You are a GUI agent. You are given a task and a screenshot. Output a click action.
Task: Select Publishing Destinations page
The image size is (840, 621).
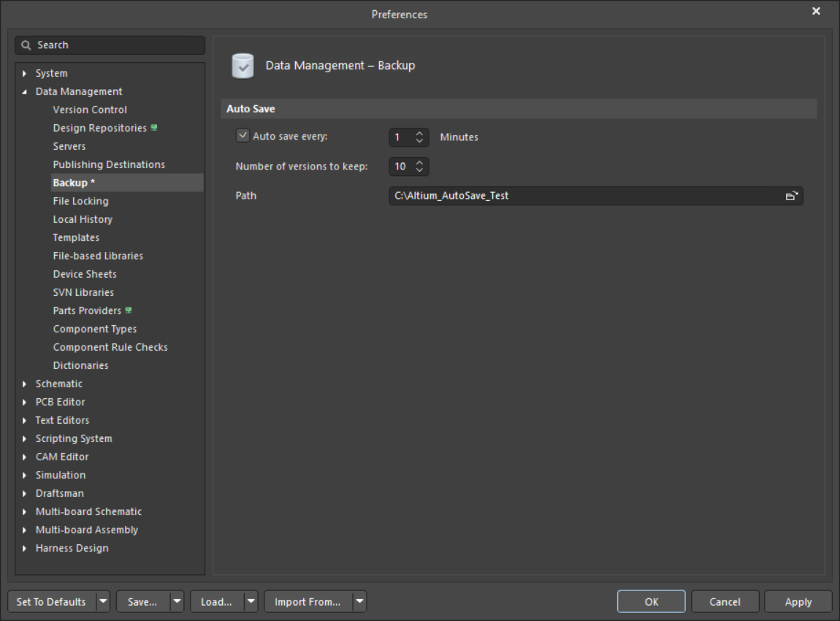pos(109,164)
